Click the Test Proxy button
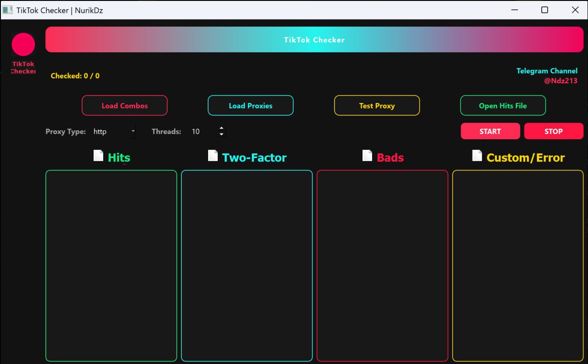This screenshot has width=588, height=364. point(377,105)
